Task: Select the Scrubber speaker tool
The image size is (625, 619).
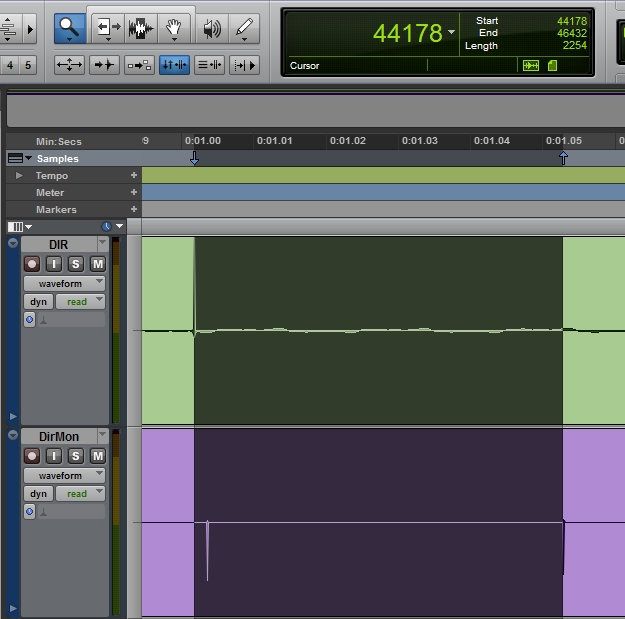Action: pyautogui.click(x=211, y=29)
